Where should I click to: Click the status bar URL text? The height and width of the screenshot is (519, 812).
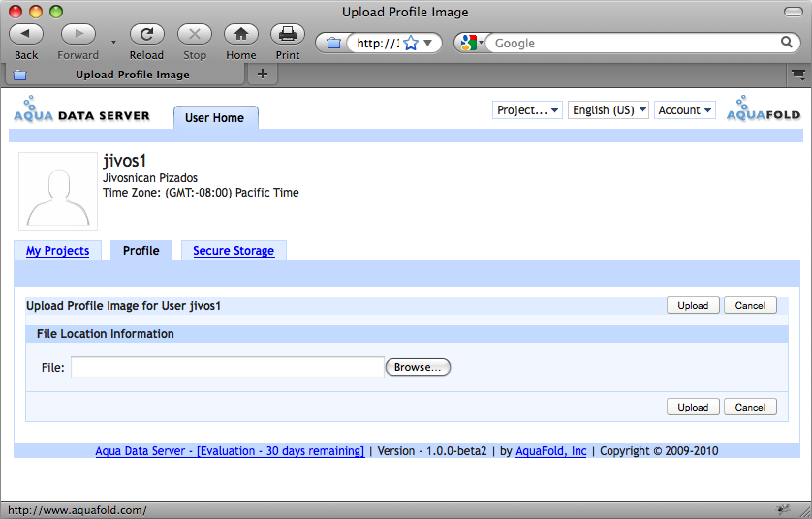click(x=78, y=510)
